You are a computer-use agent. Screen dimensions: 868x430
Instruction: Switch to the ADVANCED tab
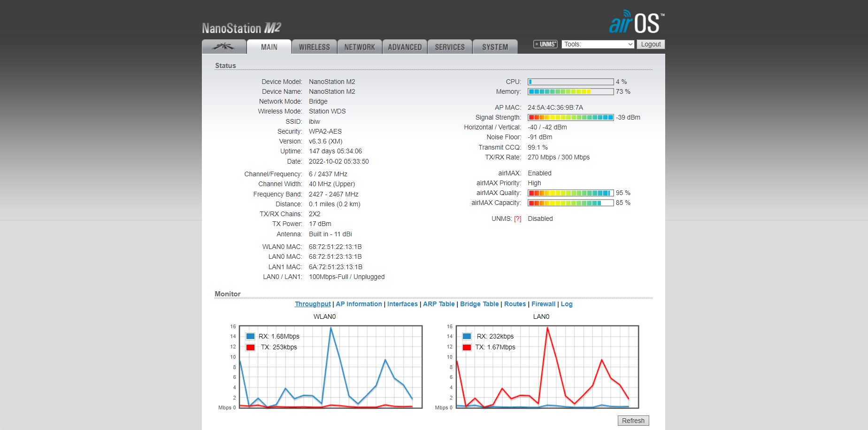tap(405, 47)
